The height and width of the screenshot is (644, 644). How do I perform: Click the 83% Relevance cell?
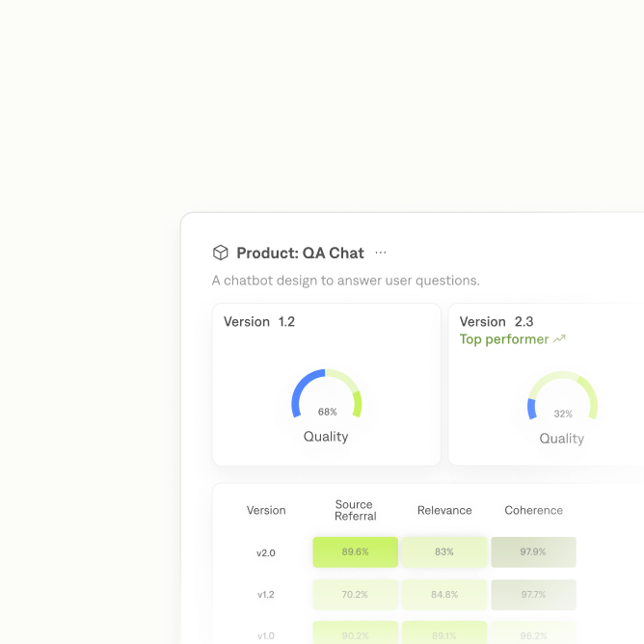click(444, 552)
